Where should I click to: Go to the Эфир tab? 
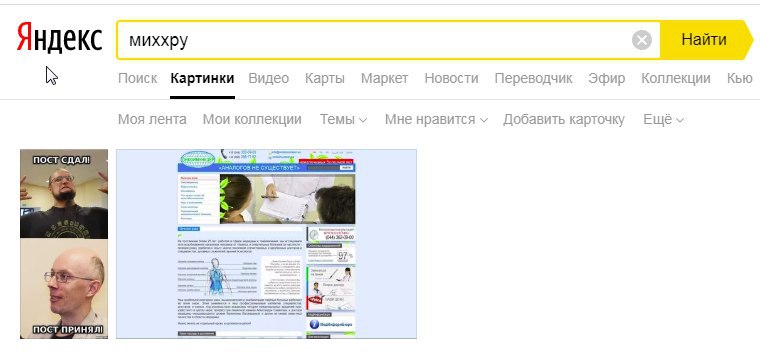tap(606, 78)
